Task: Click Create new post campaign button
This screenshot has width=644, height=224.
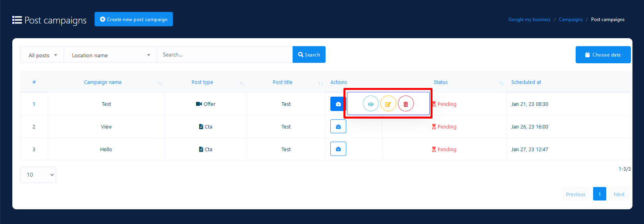Action: click(134, 19)
